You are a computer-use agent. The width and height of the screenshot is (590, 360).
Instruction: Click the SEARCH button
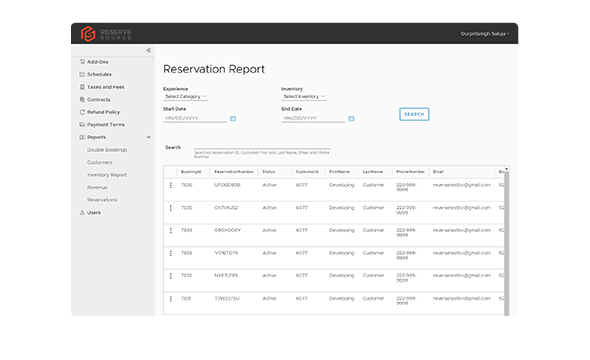[x=414, y=114]
